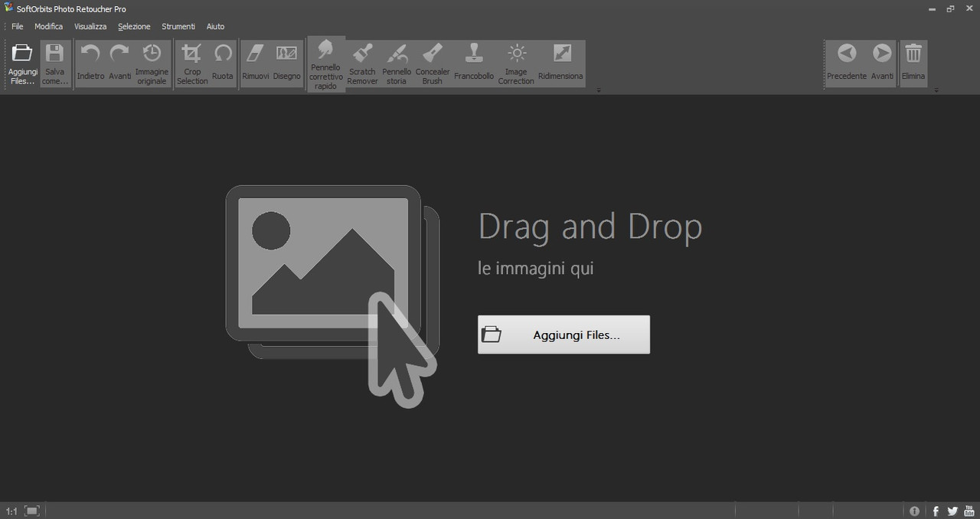Select the Crop Selection tool
980x519 pixels.
pos(192,64)
